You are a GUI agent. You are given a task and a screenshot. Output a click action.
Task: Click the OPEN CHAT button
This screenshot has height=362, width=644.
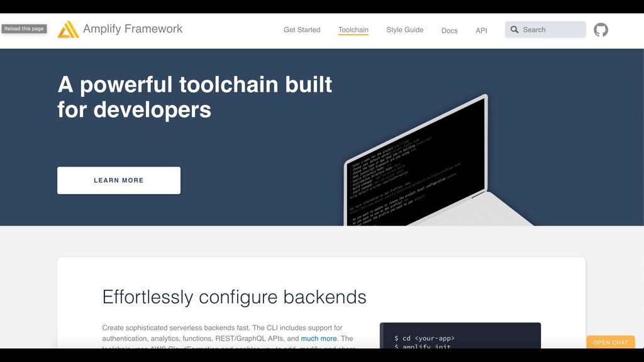[610, 343]
